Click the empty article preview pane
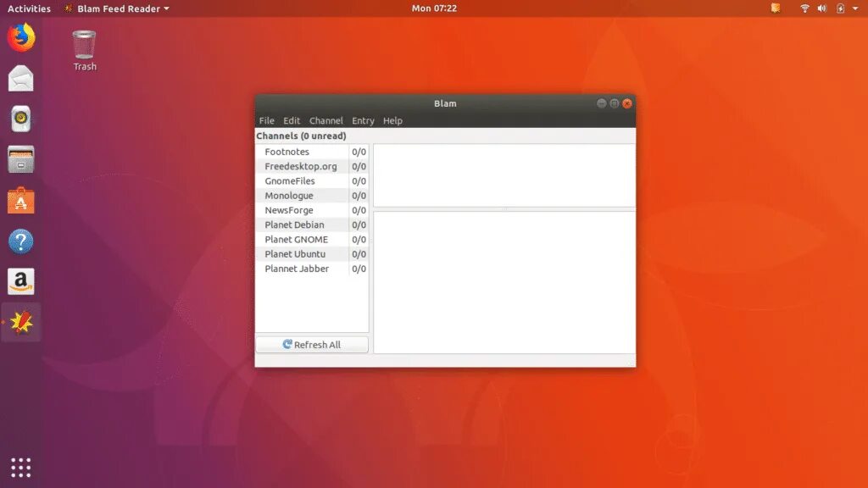The width and height of the screenshot is (868, 488). click(504, 282)
